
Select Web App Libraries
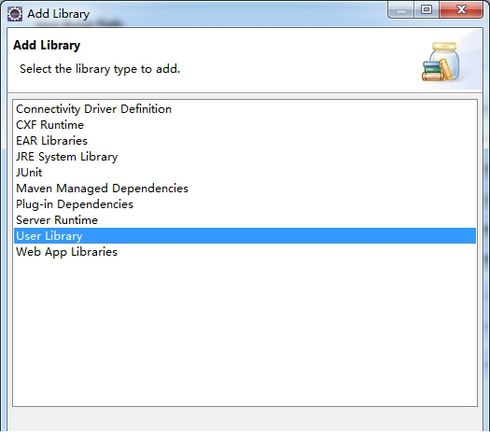pos(245,252)
